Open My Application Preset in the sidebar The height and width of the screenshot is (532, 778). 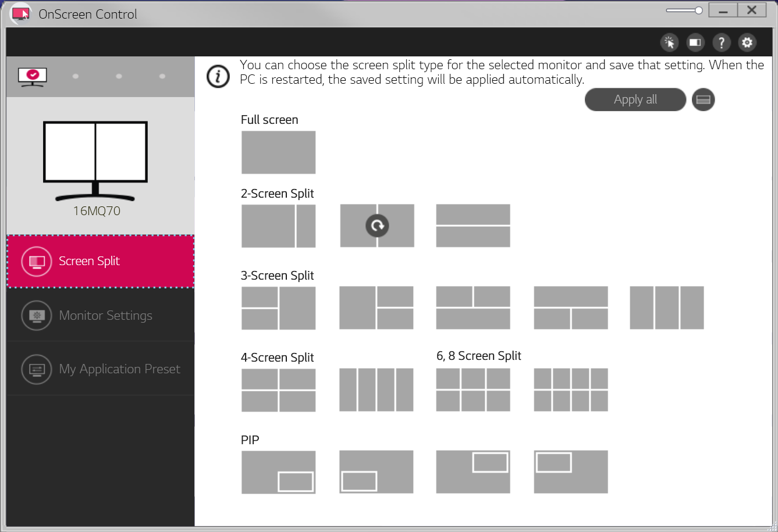point(100,369)
